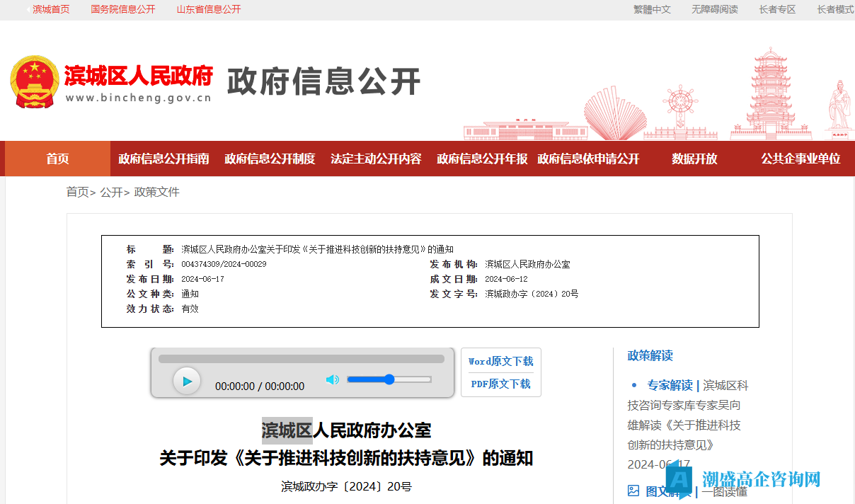
Task: Download the PDF原文下载 file
Action: coord(500,384)
